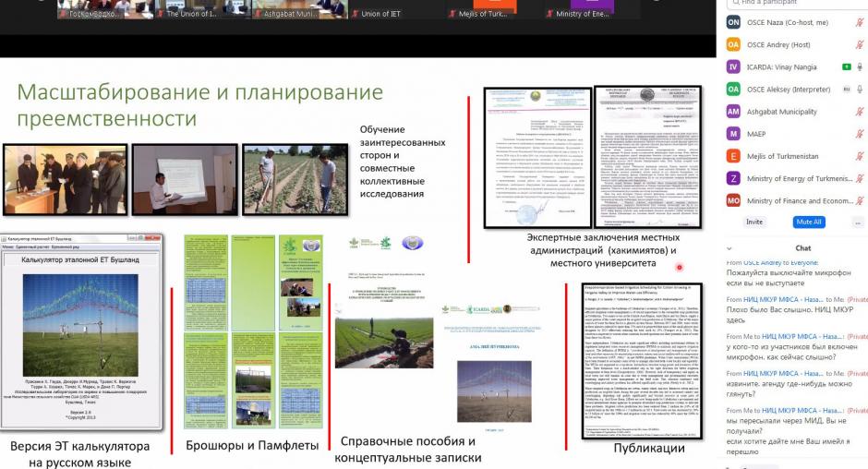
Task: Click slide caption 'Брошюры и Памфлеты'
Action: click(252, 445)
